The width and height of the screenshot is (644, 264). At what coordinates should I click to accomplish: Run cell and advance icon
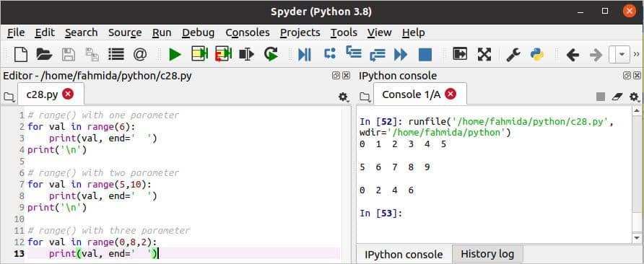click(223, 54)
